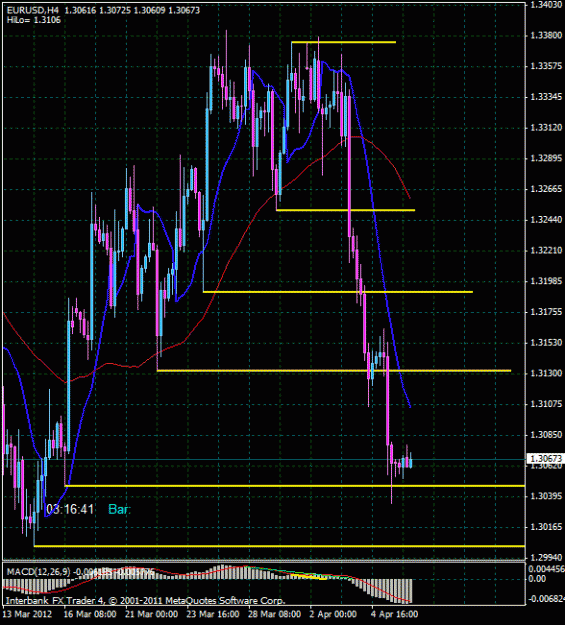Click the current price tag 1.30673

tap(545, 459)
